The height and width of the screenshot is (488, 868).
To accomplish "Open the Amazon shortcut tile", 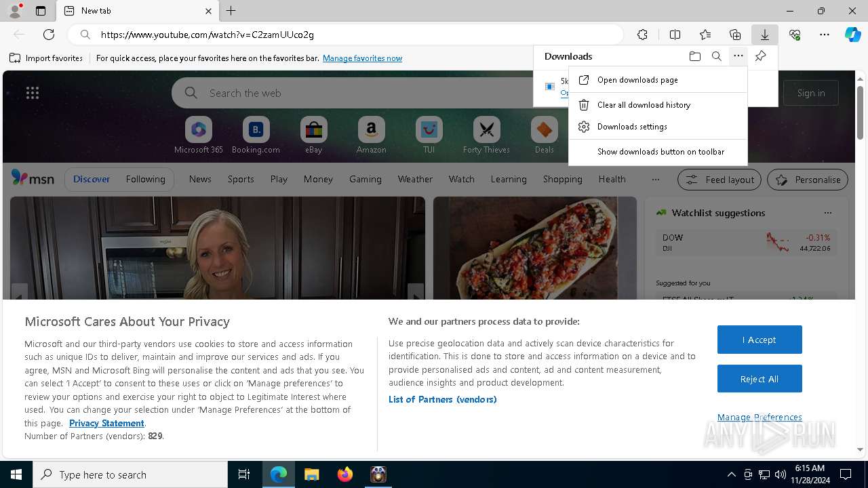I will tap(371, 136).
